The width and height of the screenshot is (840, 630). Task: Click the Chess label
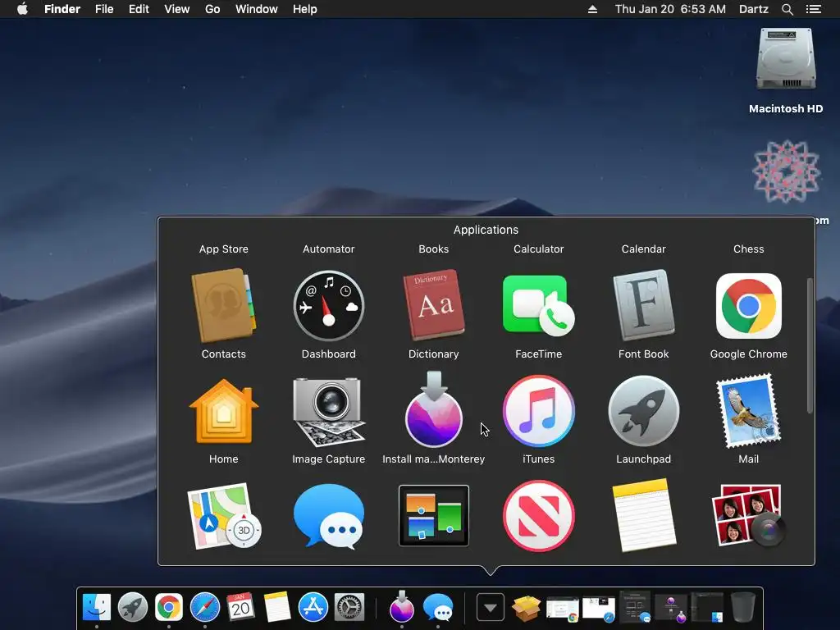[748, 249]
